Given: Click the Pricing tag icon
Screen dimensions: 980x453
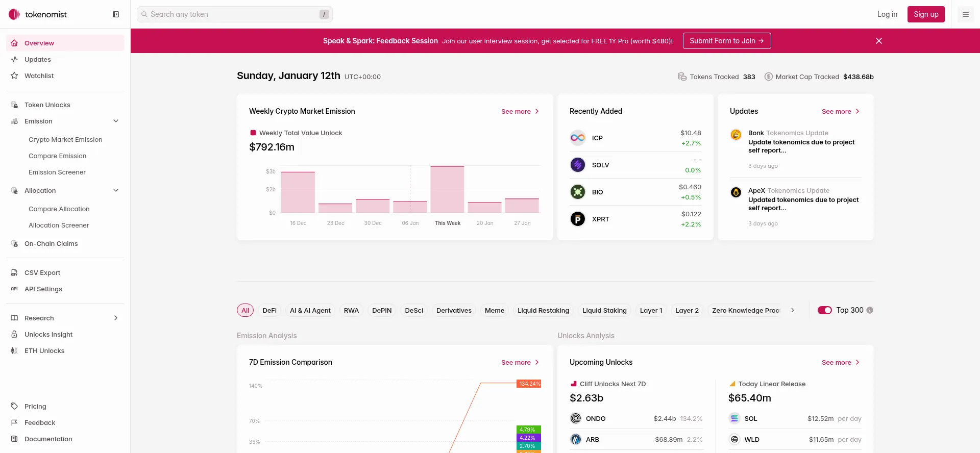Looking at the screenshot, I should point(14,406).
